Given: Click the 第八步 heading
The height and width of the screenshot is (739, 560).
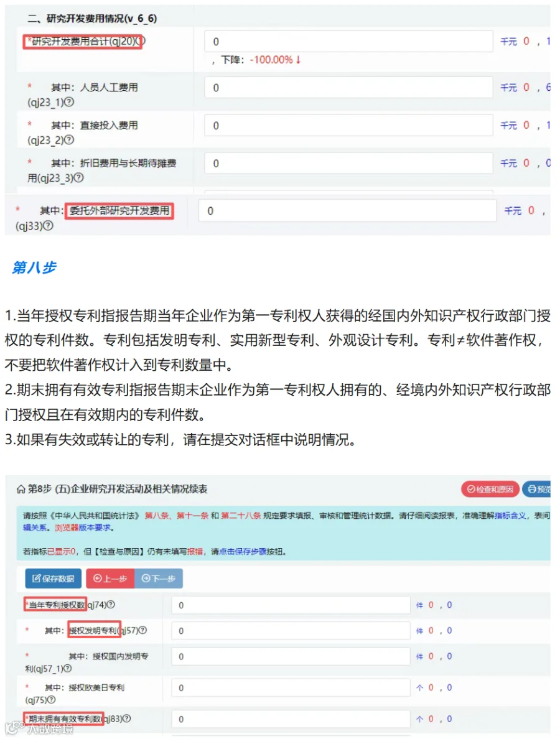Looking at the screenshot, I should coord(34,267).
